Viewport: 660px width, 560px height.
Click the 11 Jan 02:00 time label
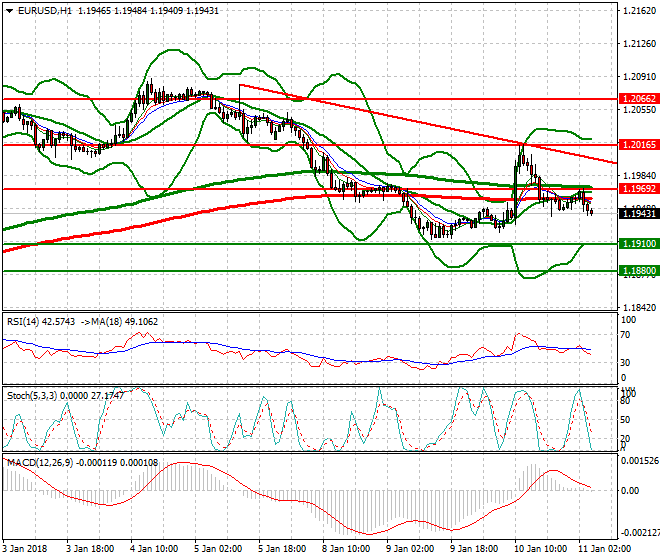pyautogui.click(x=603, y=549)
